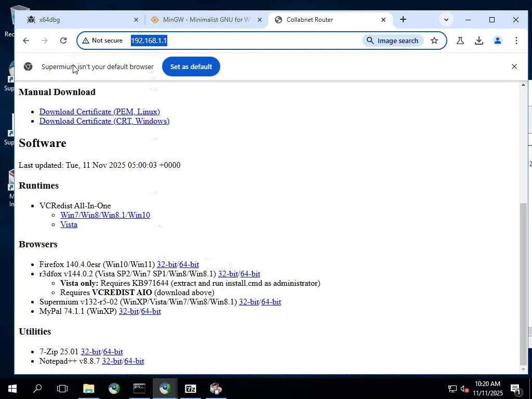Viewport: 532px width, 399px height.
Task: Click Set as default button
Action: pyautogui.click(x=191, y=66)
